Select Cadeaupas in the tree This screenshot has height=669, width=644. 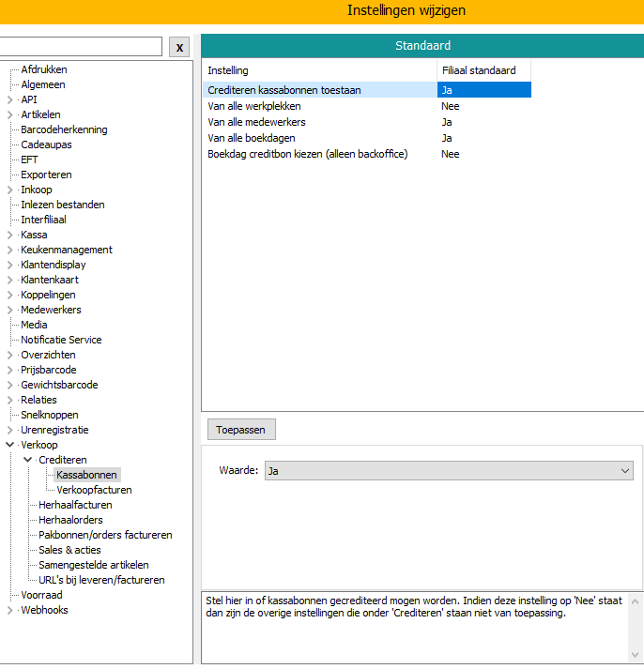(x=46, y=144)
